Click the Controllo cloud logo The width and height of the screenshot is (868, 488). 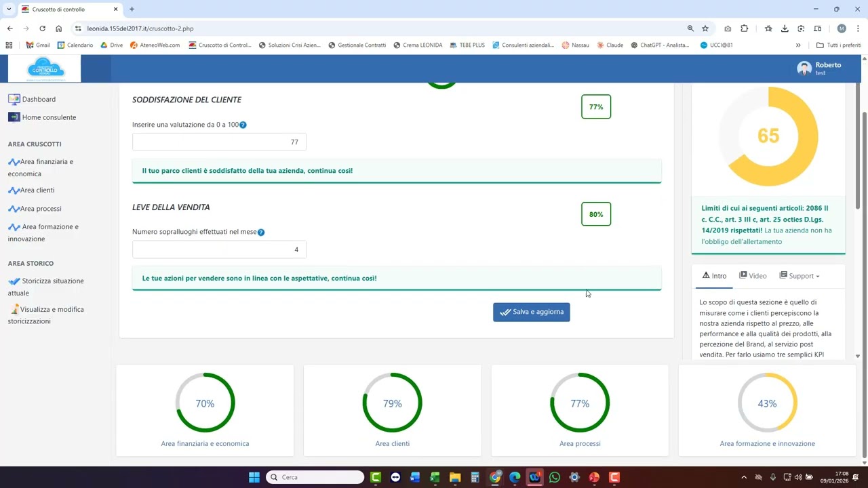pos(45,69)
